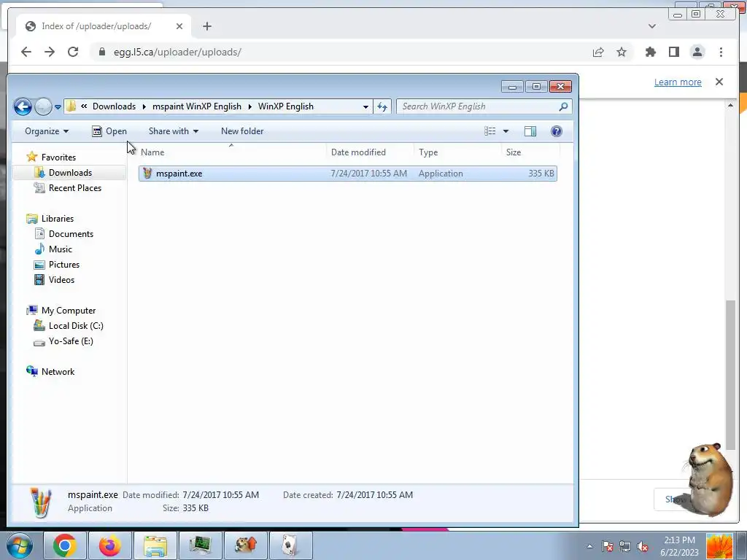Image resolution: width=747 pixels, height=560 pixels.
Task: Open Documents library in the sidebar
Action: pos(64,233)
